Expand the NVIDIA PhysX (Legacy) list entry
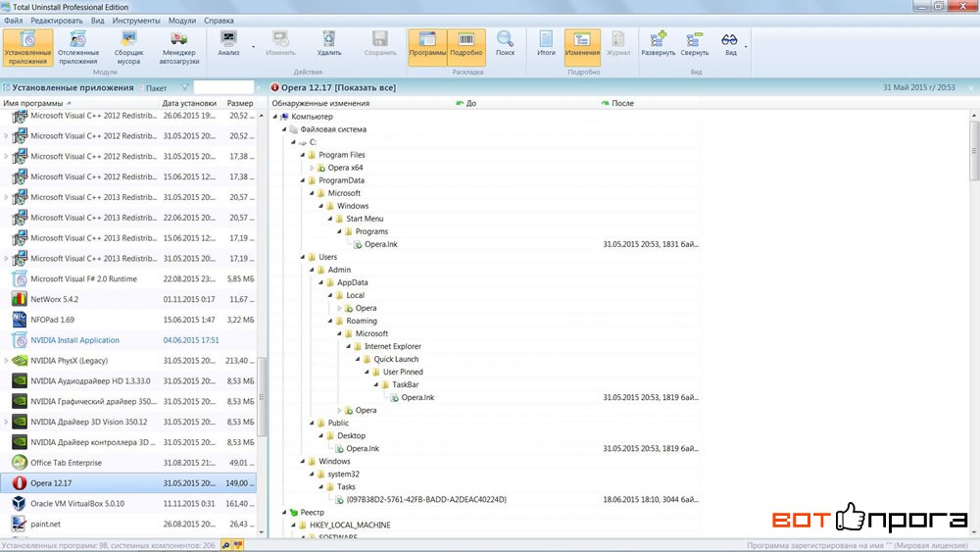980x552 pixels. pyautogui.click(x=6, y=361)
